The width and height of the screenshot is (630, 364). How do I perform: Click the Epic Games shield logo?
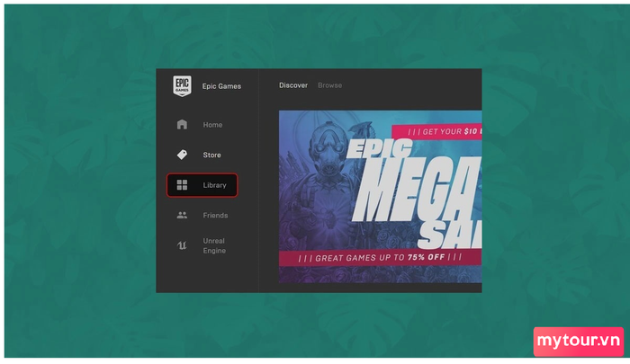click(182, 86)
